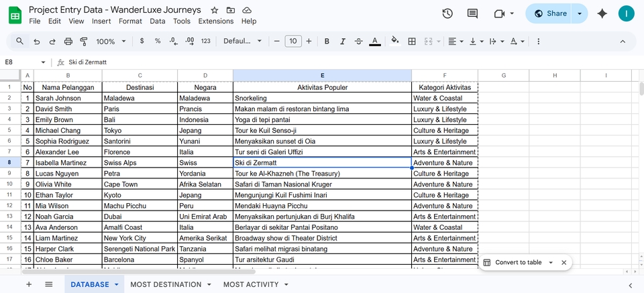The width and height of the screenshot is (644, 293).
Task: Open the Data menu
Action: click(157, 21)
